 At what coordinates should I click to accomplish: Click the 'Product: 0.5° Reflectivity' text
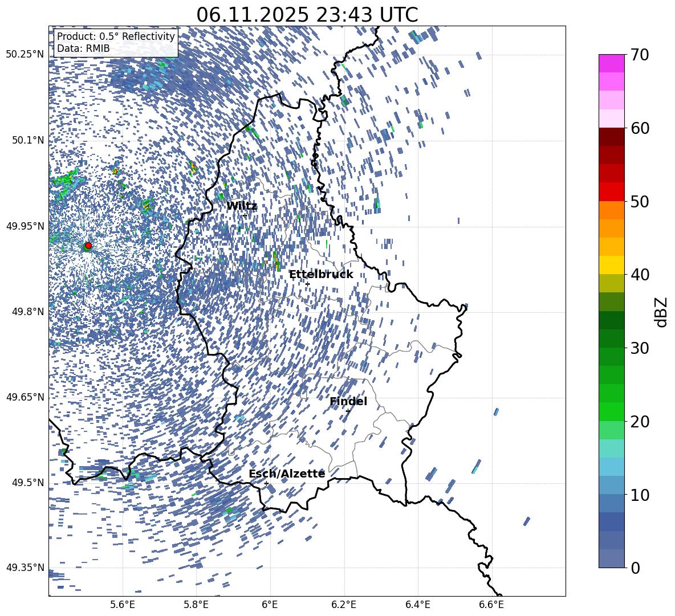click(116, 36)
